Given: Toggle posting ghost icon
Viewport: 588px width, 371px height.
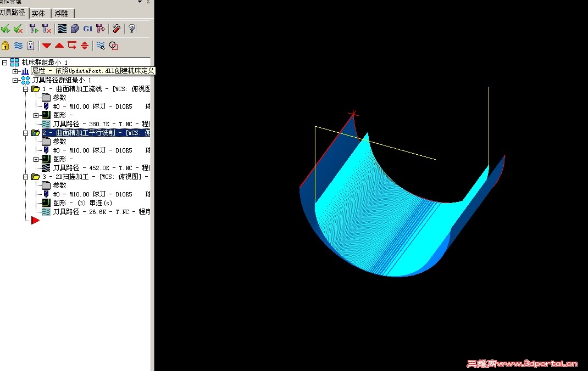Looking at the screenshot, I should tap(30, 46).
